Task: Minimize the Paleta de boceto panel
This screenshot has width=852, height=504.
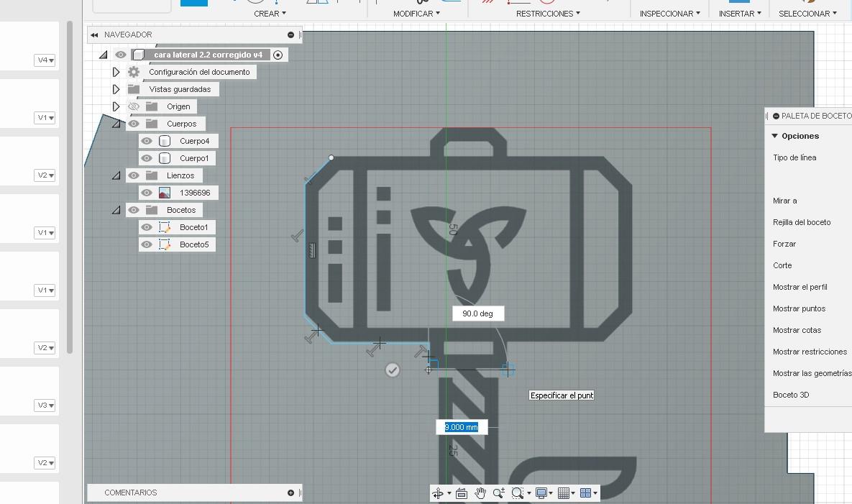Action: point(776,116)
